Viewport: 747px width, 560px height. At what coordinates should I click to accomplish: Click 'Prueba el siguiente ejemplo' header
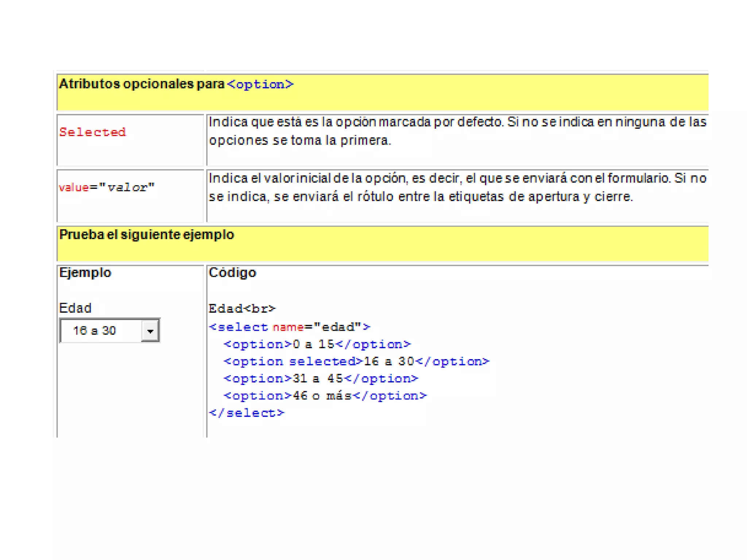[x=146, y=235]
